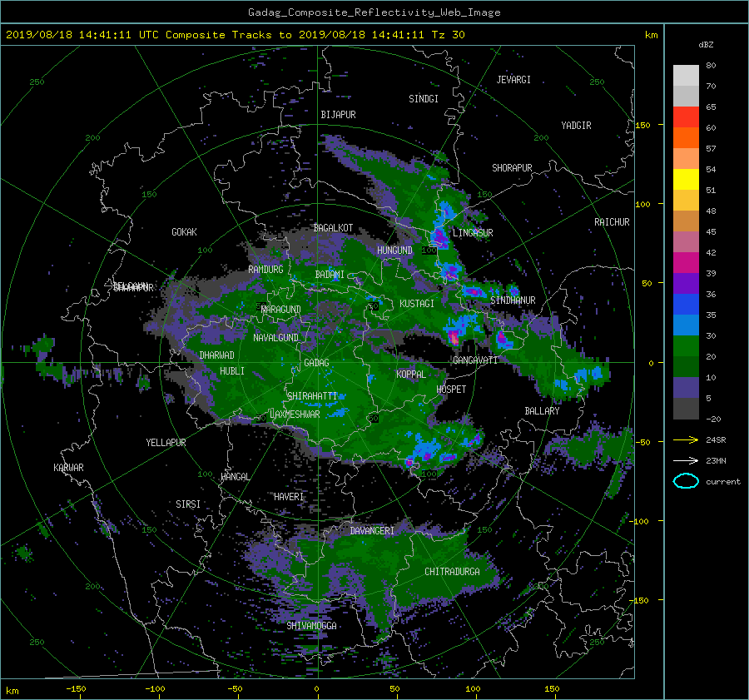Click the BAGALKOT city label
Image resolution: width=749 pixels, height=700 pixels.
click(x=333, y=228)
